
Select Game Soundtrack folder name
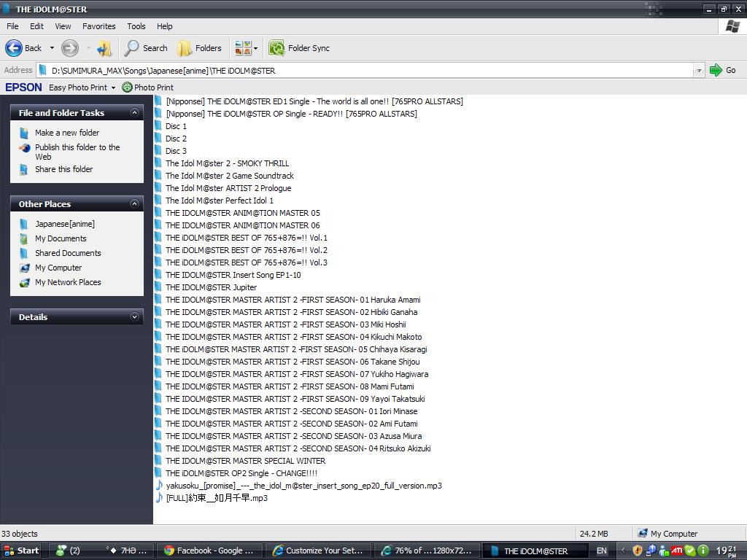tap(230, 176)
